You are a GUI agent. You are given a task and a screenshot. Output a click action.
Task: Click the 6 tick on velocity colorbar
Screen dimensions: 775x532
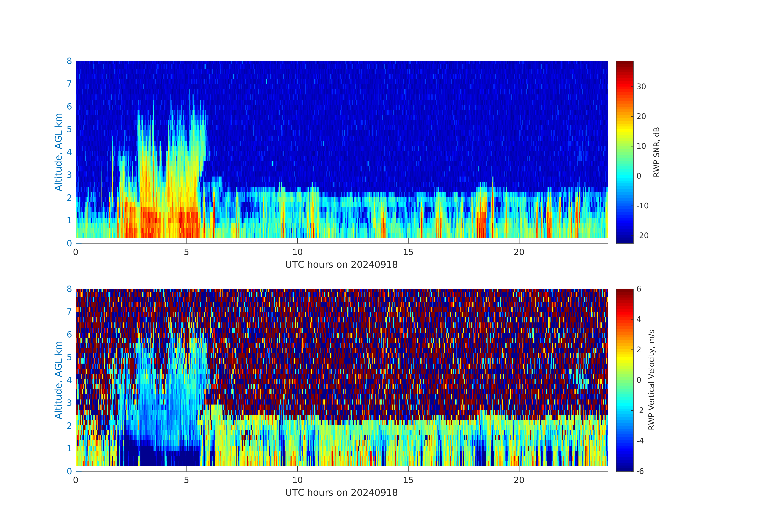pyautogui.click(x=639, y=289)
